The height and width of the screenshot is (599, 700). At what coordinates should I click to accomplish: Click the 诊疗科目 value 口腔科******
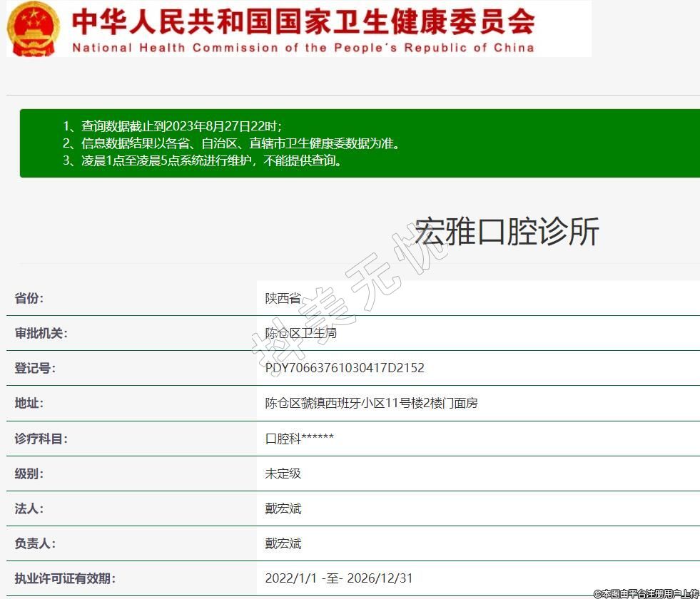[x=299, y=439]
